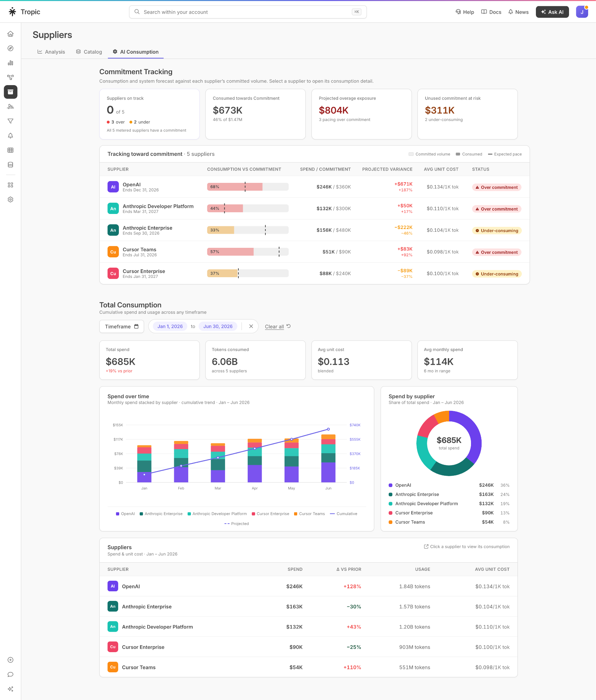The height and width of the screenshot is (700, 596).
Task: Focus the account search field
Action: (248, 12)
